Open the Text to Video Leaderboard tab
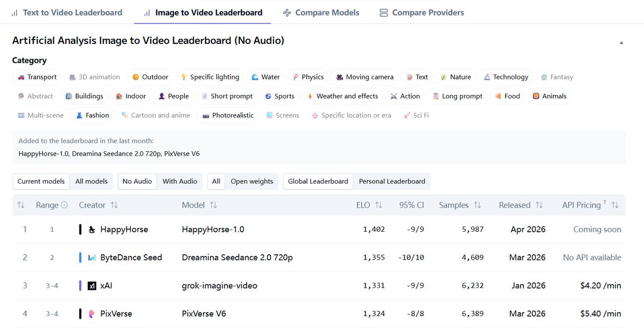The width and height of the screenshot is (644, 331). 67,12
